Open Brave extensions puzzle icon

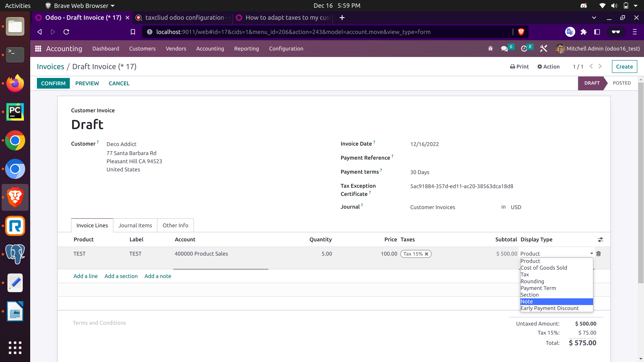pyautogui.click(x=583, y=32)
